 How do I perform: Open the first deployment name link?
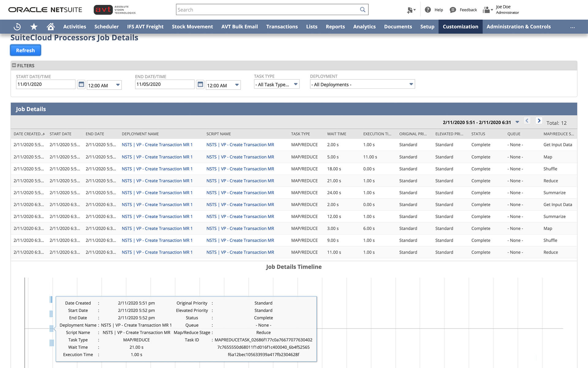click(157, 145)
